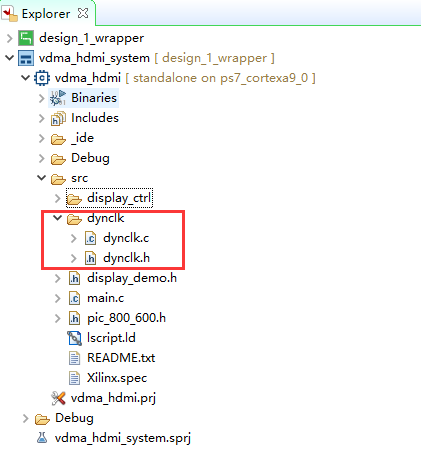Select the dynclk.h file name
Viewport: 421px width, 452px height.
(x=126, y=258)
